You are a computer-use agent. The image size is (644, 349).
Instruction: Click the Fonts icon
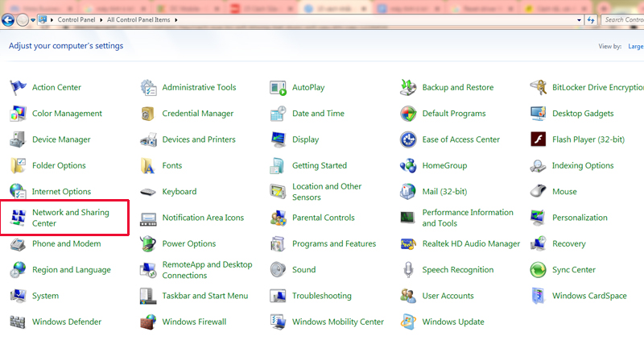point(148,166)
